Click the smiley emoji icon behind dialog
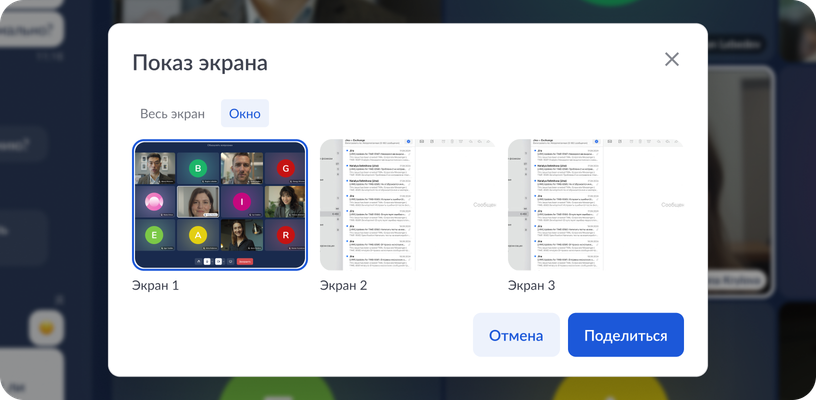The image size is (816, 400). click(45, 324)
